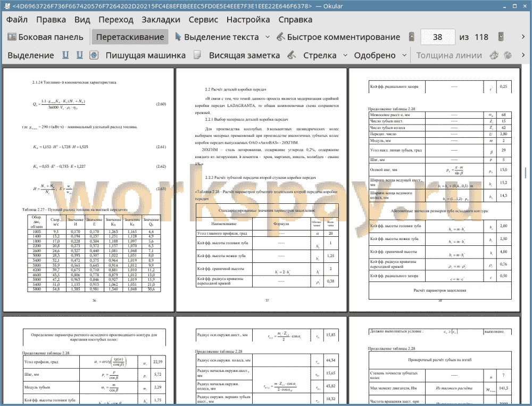The image size is (532, 406).
Task: Expand annotation toolbar overflow chevron
Action: click(523, 55)
